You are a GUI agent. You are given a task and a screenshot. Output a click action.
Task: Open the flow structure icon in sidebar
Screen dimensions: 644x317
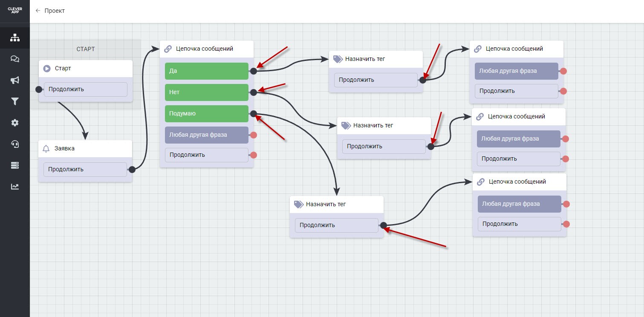tap(15, 38)
